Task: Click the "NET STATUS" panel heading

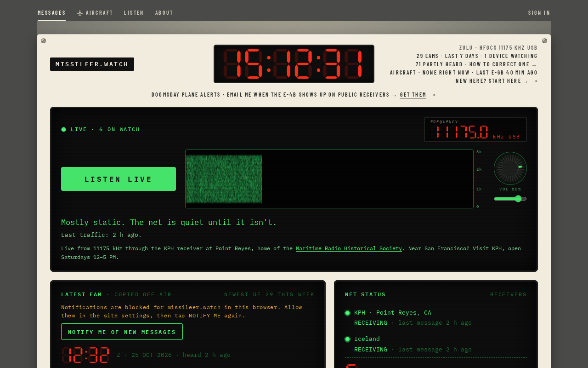Action: point(365,294)
